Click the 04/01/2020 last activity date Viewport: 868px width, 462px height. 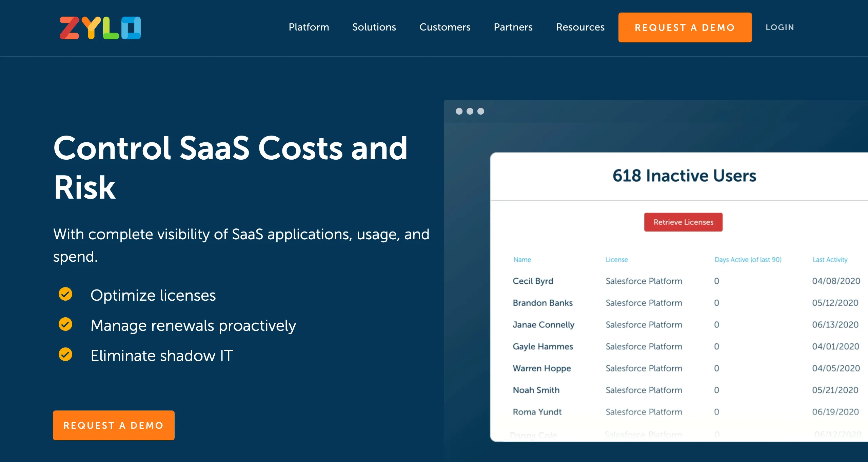[835, 346]
